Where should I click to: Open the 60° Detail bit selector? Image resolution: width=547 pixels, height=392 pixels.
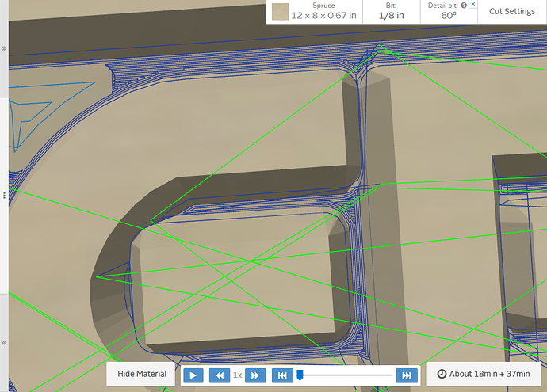[x=448, y=11]
